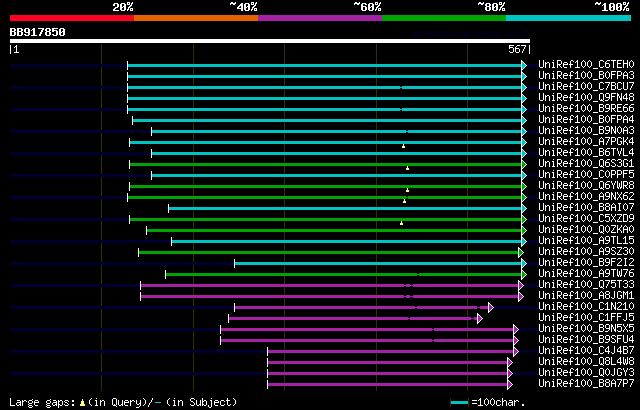Click the arrowhead ending the UniRef100_C1FFJ5 bar
640x410 pixels.
pos(480,319)
